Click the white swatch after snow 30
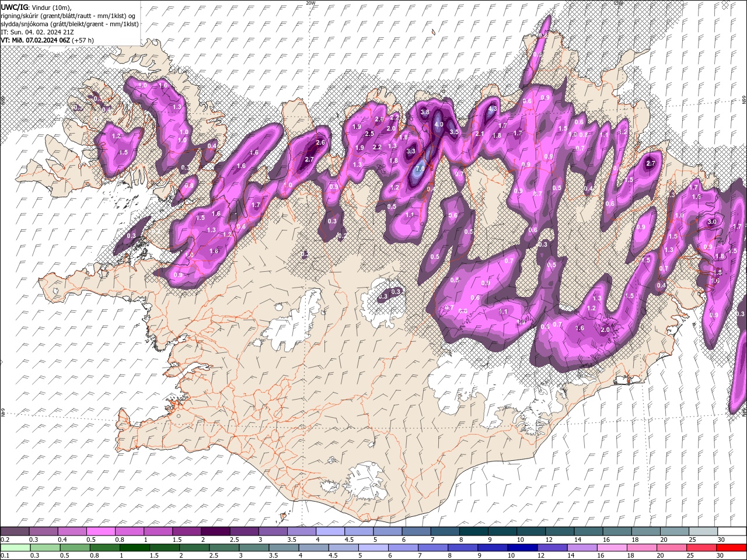 coord(732,531)
